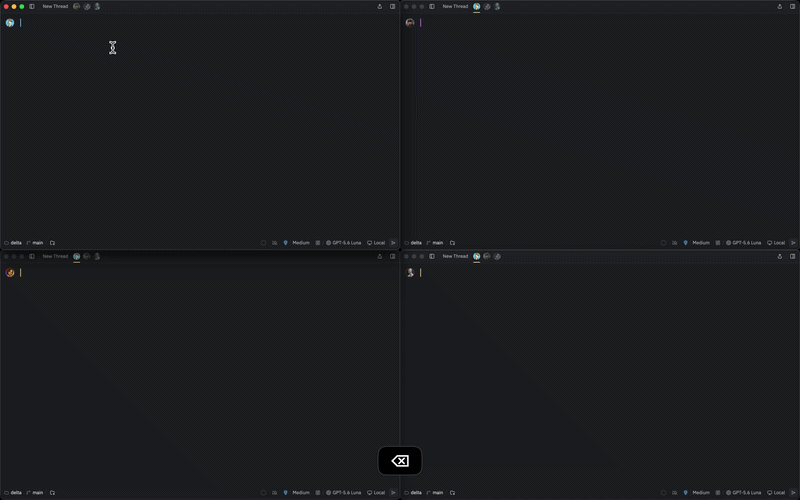Click the worktree icon beside main in the bottom-right window

pyautogui.click(x=452, y=493)
